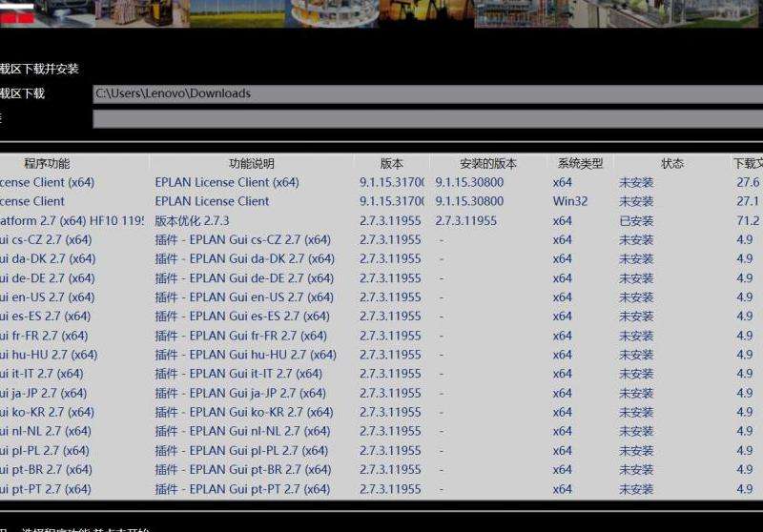Viewport: 763px width, 532px height.
Task: Click 未安装 status in the Gui en-US row
Action: (x=636, y=297)
